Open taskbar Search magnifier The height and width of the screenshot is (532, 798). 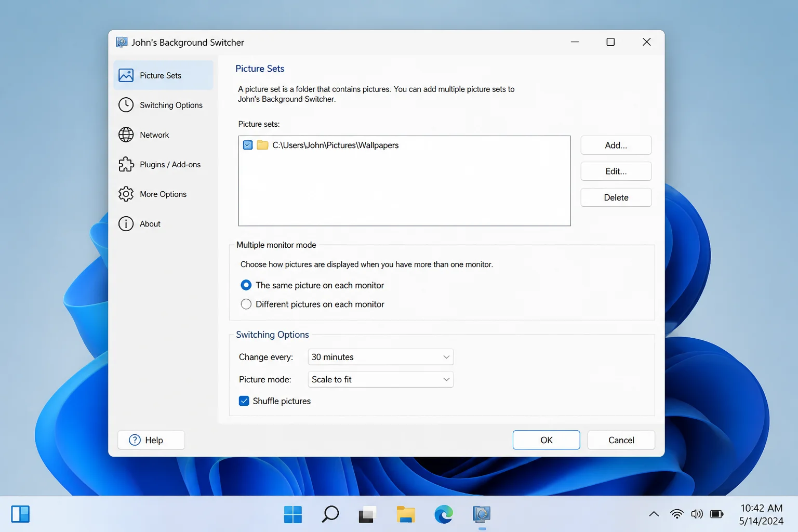[330, 514]
